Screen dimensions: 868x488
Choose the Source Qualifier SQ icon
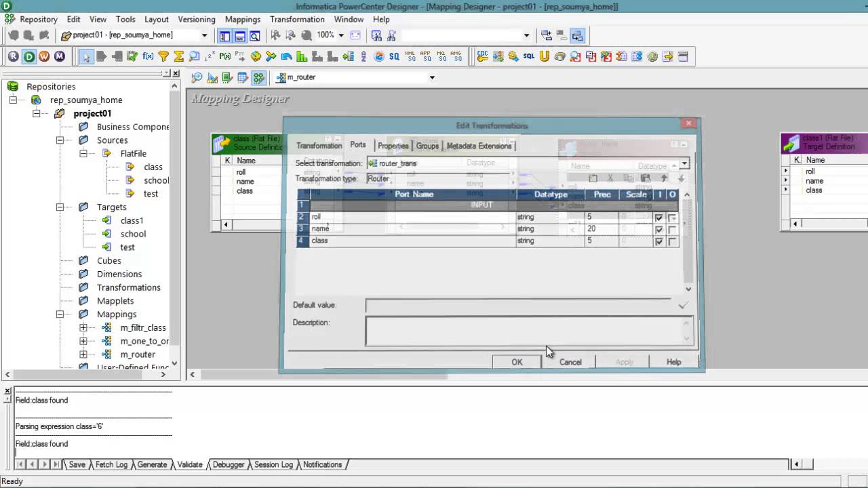pos(394,56)
